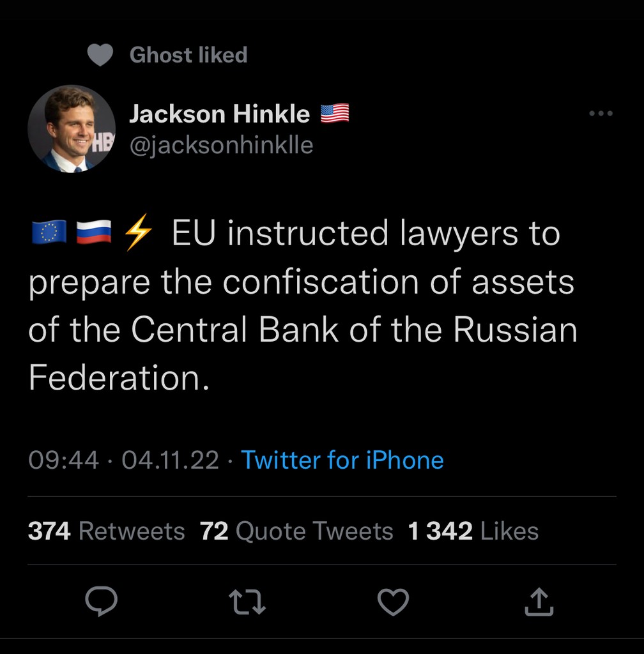Open the reply speech bubble icon
This screenshot has width=644, height=654.
pos(101,602)
